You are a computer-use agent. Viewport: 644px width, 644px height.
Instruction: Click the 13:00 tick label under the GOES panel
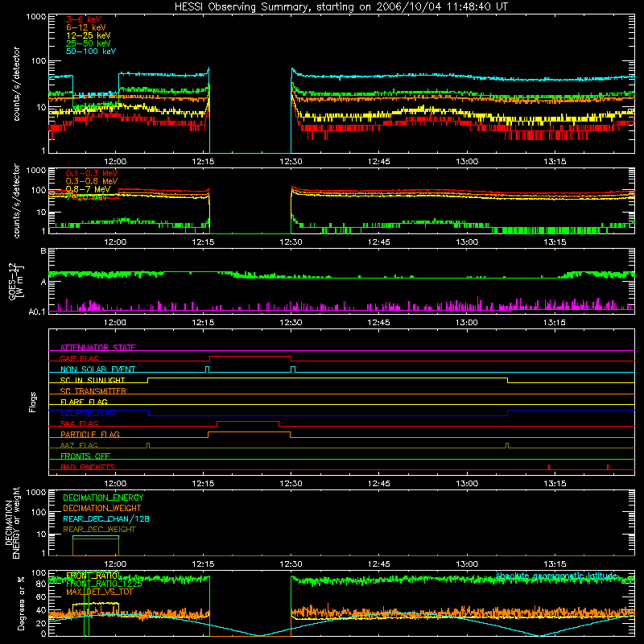[467, 323]
